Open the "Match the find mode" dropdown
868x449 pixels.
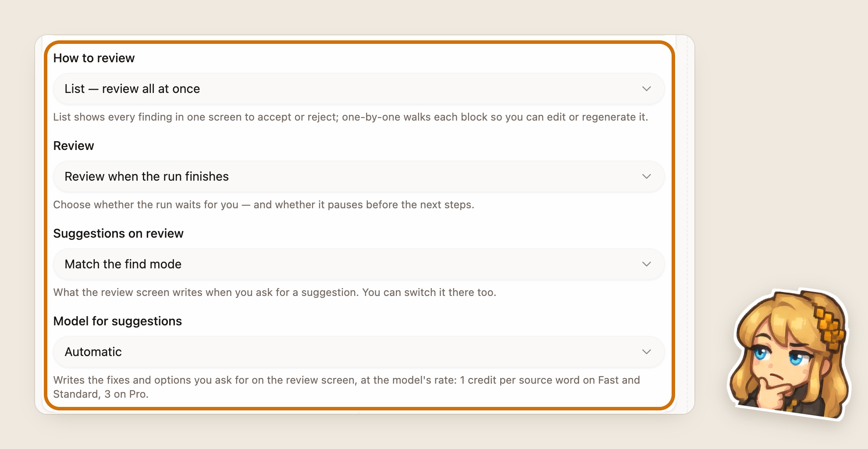coord(359,264)
